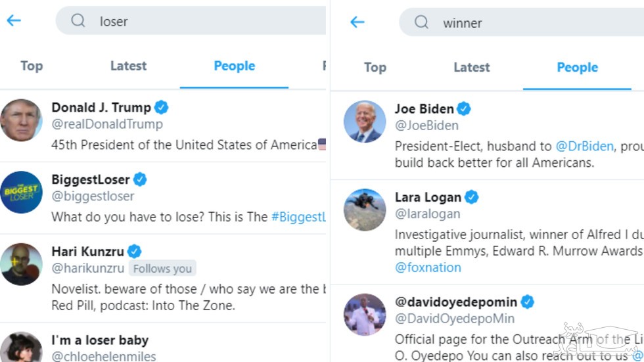
Task: Click the magnifier icon in the winner search box
Action: [421, 22]
